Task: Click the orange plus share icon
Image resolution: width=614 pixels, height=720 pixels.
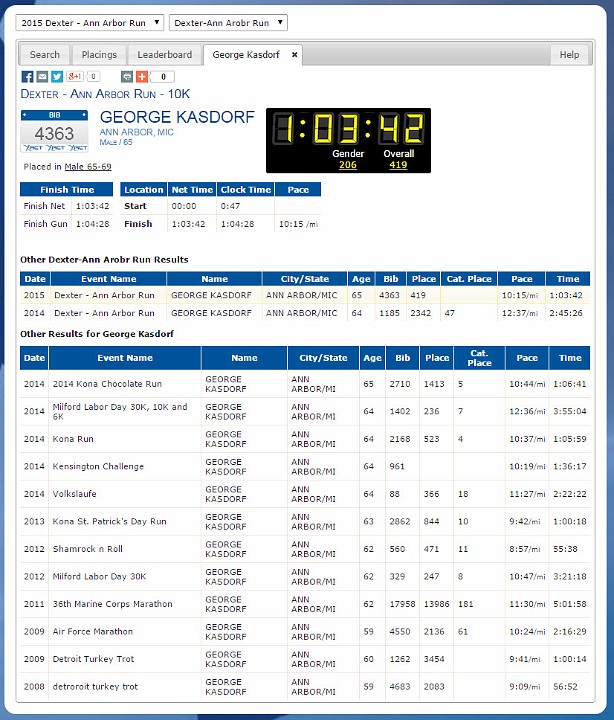Action: (x=142, y=76)
